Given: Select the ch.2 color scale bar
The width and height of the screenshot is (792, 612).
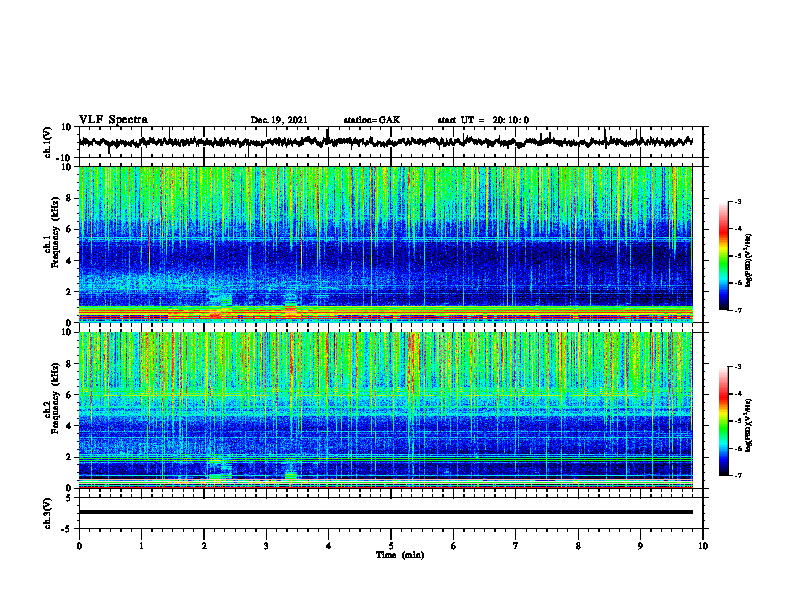Looking at the screenshot, I should [723, 421].
